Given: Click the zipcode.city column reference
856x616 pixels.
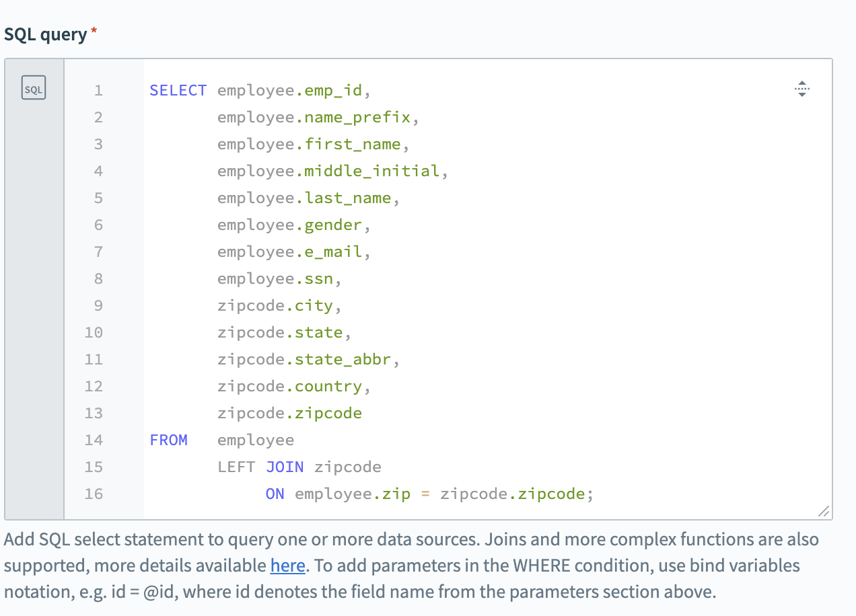Looking at the screenshot, I should [x=276, y=305].
